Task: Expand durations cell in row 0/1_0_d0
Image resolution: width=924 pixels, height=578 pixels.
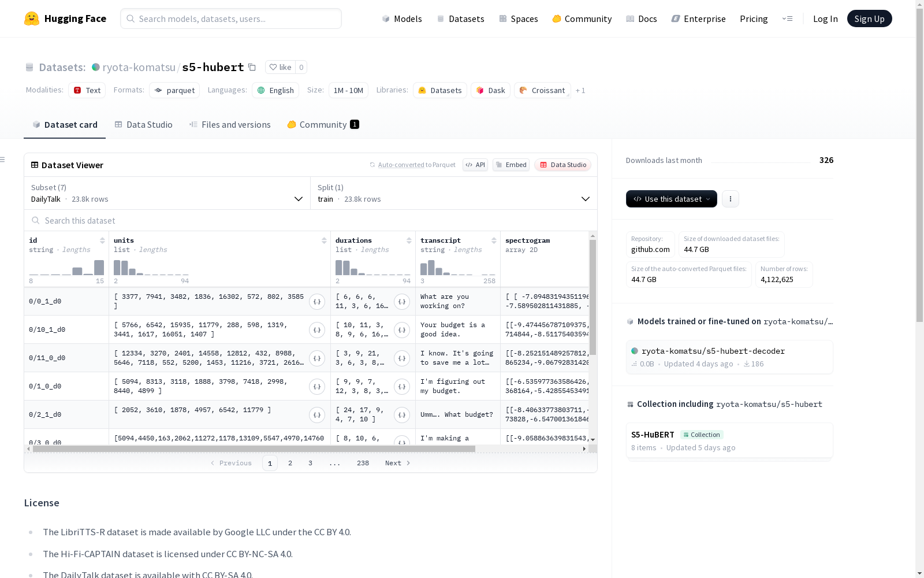Action: [402, 387]
